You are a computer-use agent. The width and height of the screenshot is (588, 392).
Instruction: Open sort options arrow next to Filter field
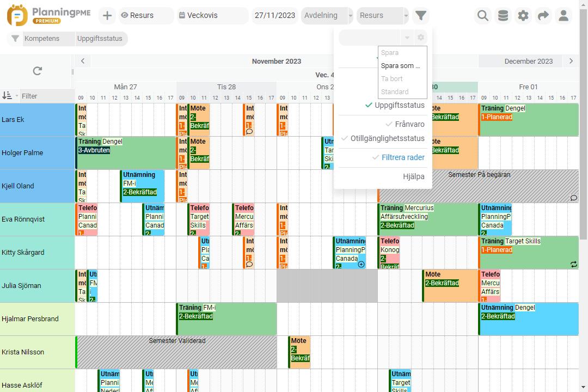(x=17, y=96)
